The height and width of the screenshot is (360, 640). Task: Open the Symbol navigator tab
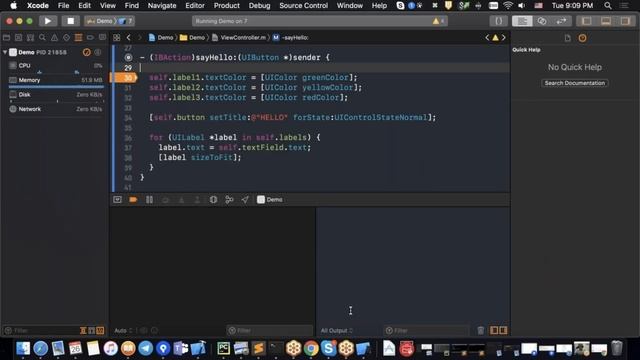pos(30,38)
